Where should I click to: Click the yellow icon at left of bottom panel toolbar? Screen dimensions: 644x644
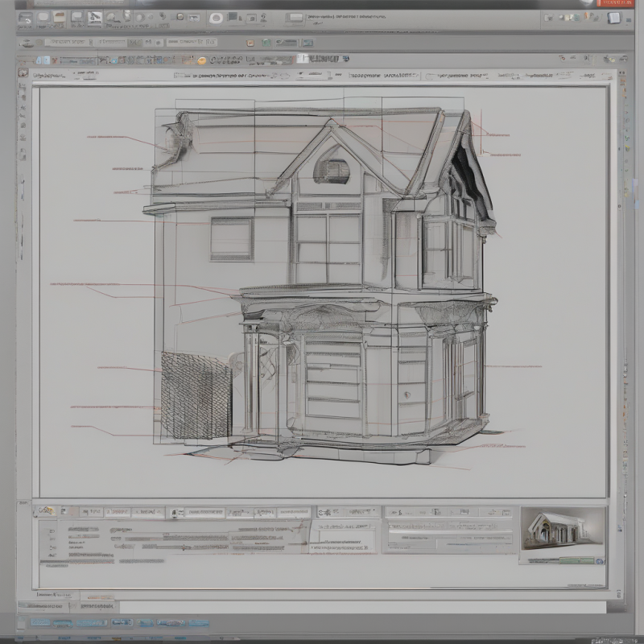[x=47, y=511]
